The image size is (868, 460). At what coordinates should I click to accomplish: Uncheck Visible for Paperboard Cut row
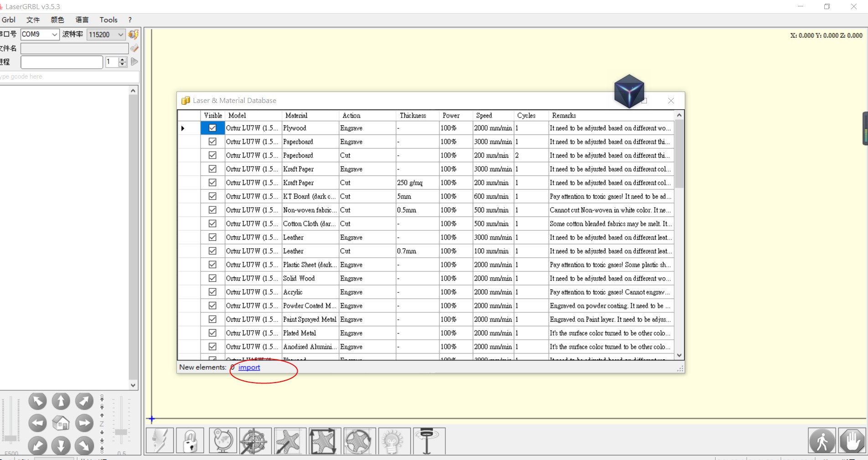[212, 155]
